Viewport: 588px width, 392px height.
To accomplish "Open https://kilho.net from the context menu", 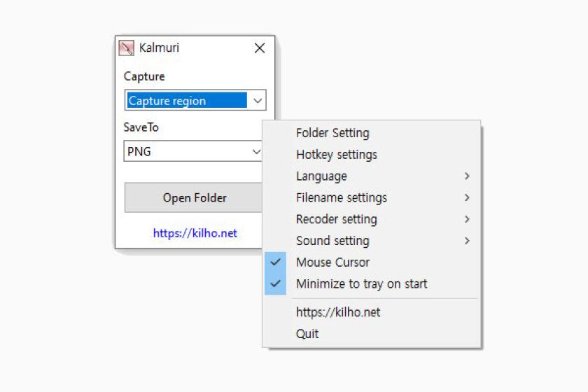I will [372, 312].
